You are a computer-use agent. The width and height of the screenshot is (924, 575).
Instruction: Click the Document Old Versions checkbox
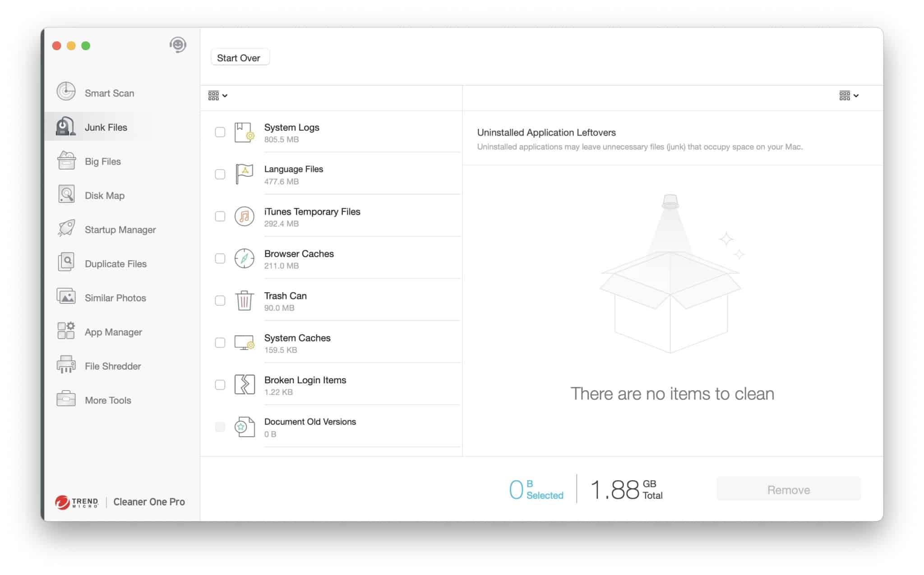(220, 427)
